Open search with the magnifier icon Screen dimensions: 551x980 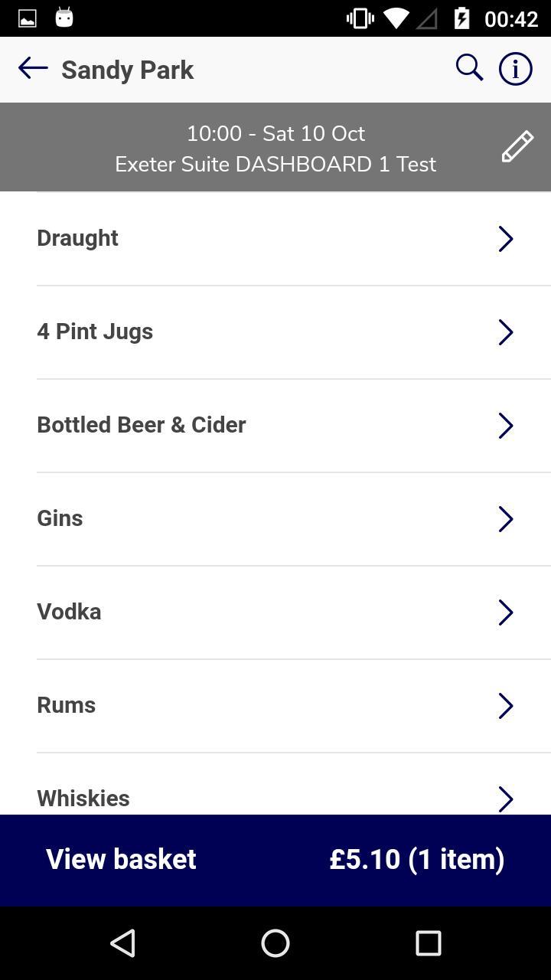pyautogui.click(x=469, y=68)
